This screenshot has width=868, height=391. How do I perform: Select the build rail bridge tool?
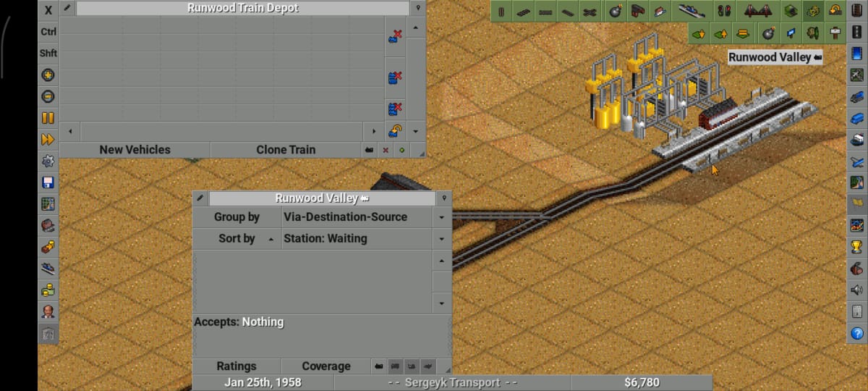pyautogui.click(x=759, y=11)
